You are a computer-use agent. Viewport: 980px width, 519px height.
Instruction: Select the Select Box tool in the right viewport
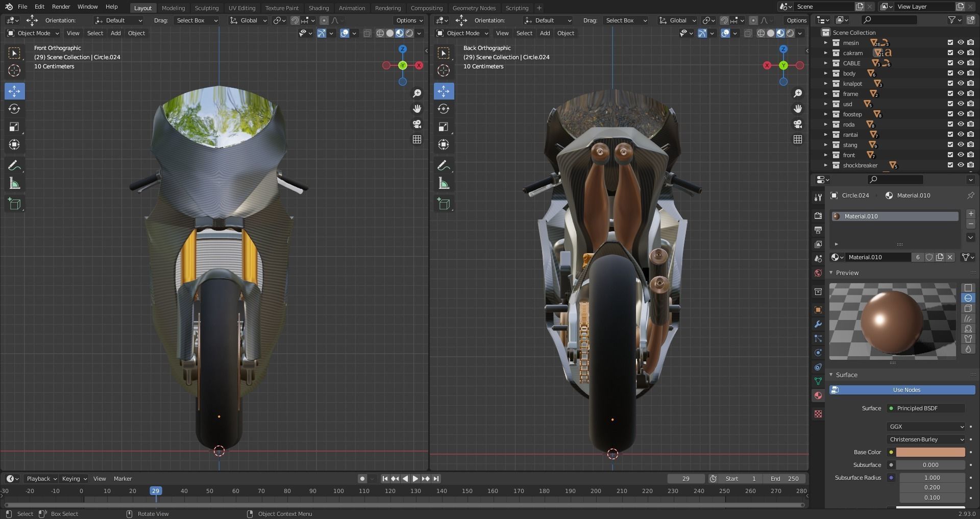pyautogui.click(x=444, y=53)
